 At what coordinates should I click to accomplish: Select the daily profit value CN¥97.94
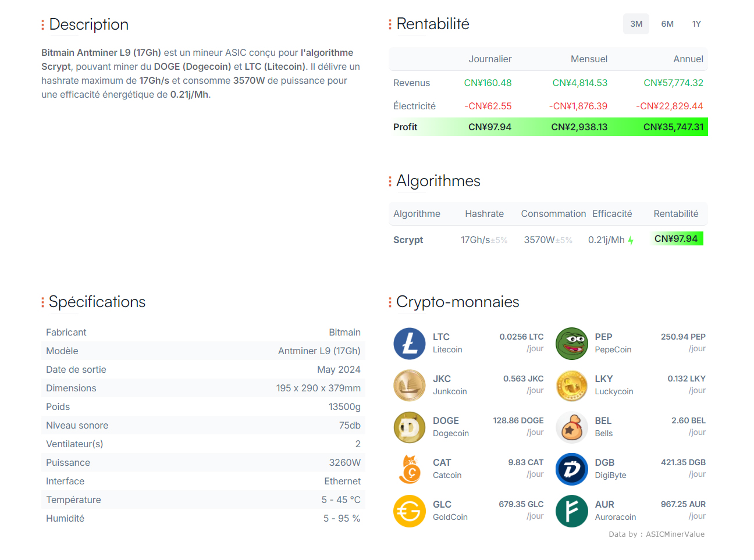click(490, 127)
